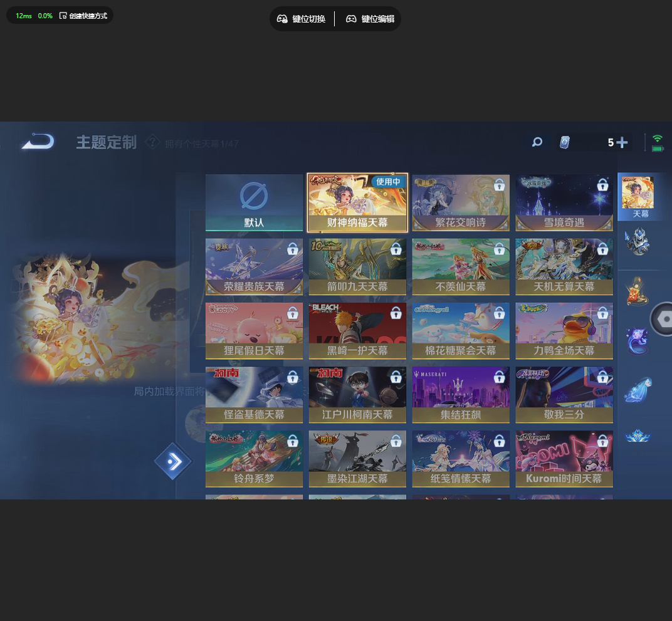Expand the panel with the diamond arrow button
Image resolution: width=672 pixels, height=621 pixels.
(x=173, y=462)
